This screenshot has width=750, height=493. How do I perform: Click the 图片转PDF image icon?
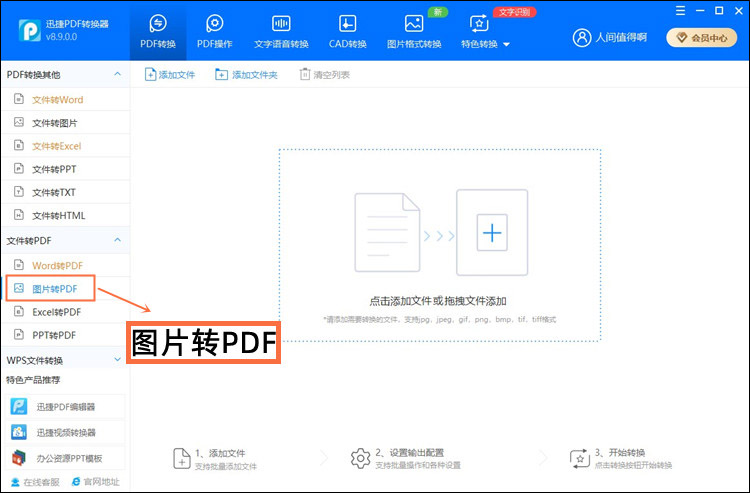[19, 288]
